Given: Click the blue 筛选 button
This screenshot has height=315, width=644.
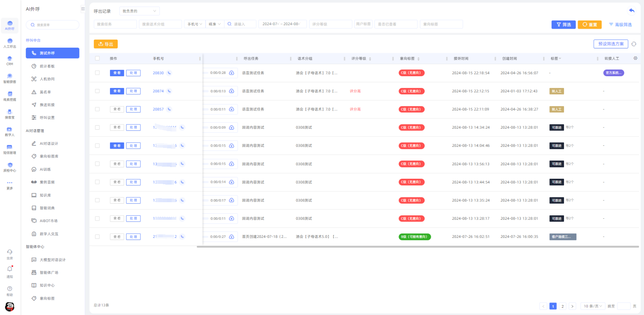Looking at the screenshot, I should (x=563, y=25).
